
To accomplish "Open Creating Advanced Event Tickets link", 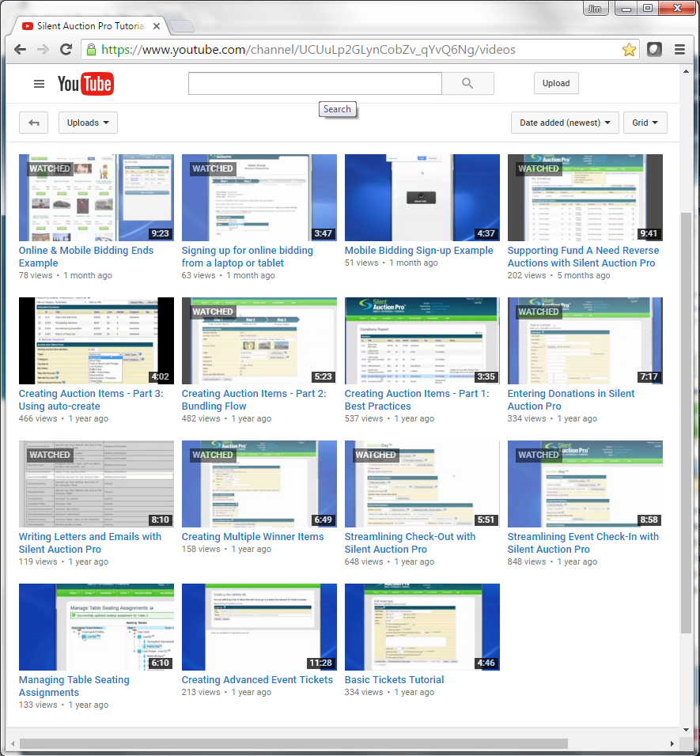I will pyautogui.click(x=257, y=680).
